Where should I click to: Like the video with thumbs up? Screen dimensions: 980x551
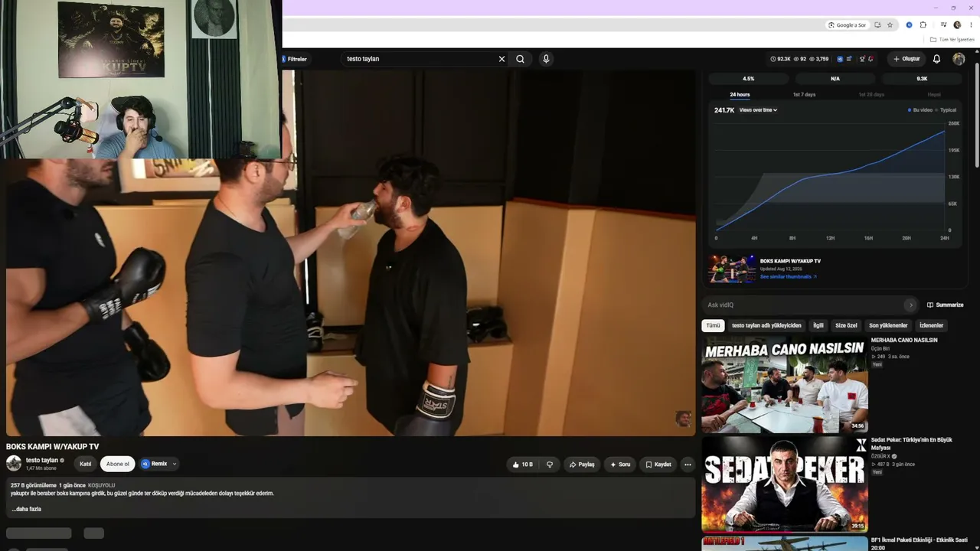tap(524, 465)
